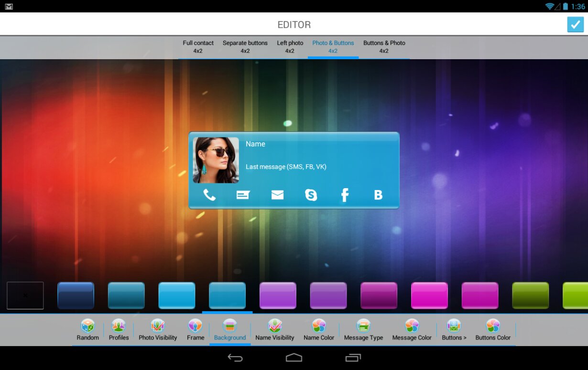
Task: Select the dark olive green background swatch
Action: 530,296
